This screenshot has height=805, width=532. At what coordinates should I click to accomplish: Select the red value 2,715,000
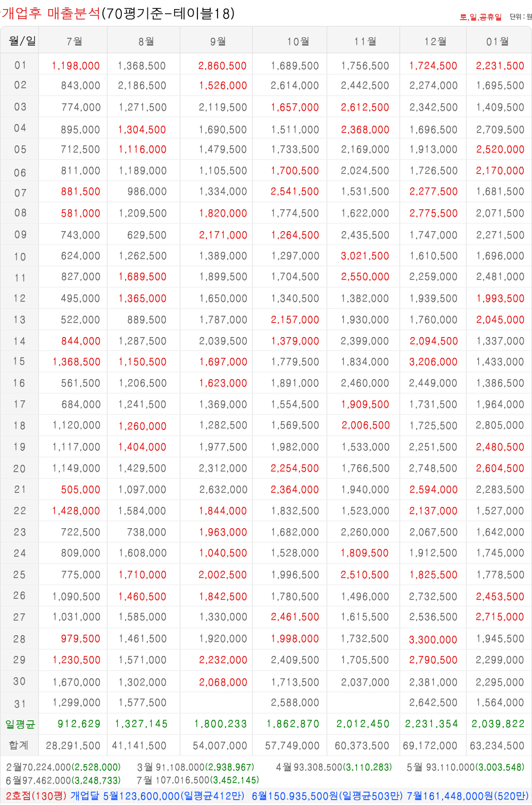[x=500, y=617]
